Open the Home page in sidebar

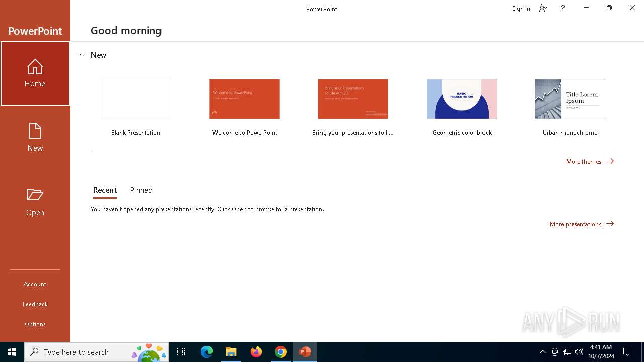[x=35, y=73]
